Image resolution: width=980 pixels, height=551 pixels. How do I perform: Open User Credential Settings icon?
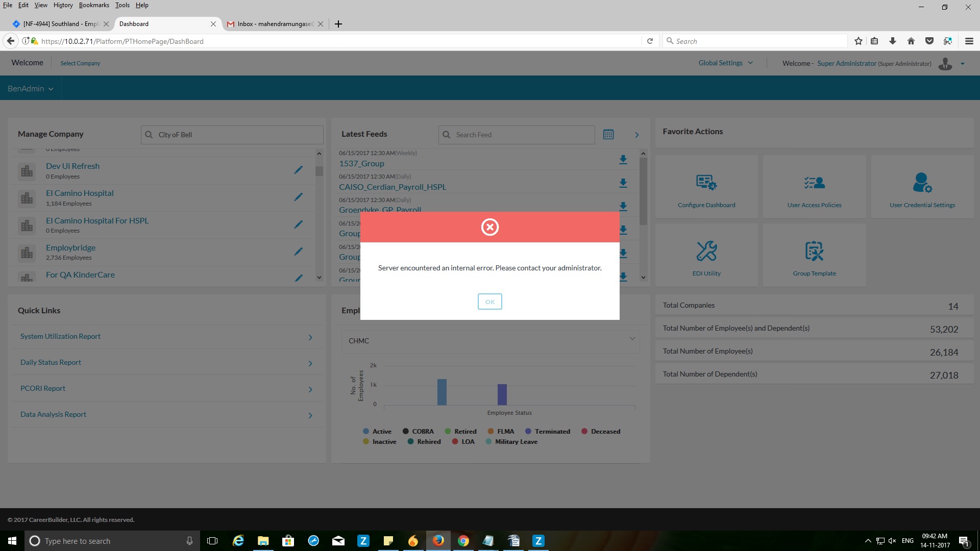[922, 182]
